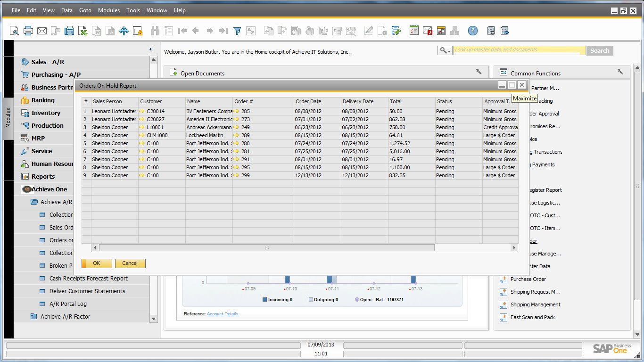Click the Print Preview toolbar icon

tap(14, 31)
